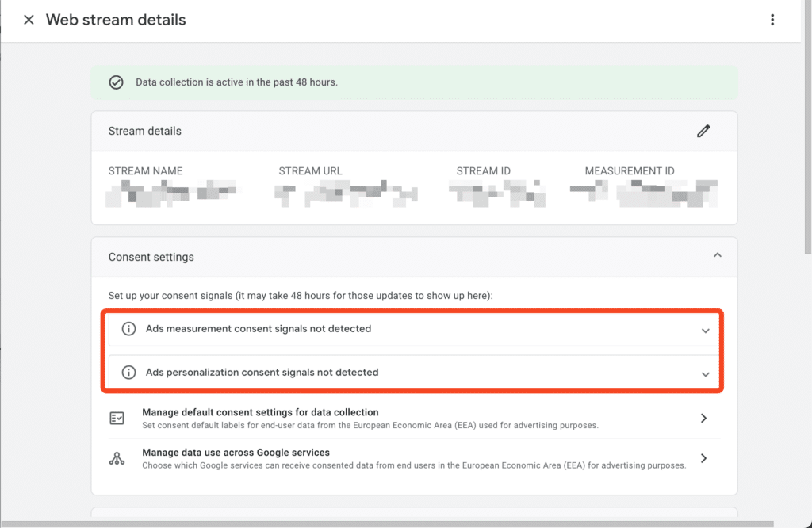This screenshot has width=812, height=528.
Task: Click the blurred Stream URL value
Action: pos(345,193)
